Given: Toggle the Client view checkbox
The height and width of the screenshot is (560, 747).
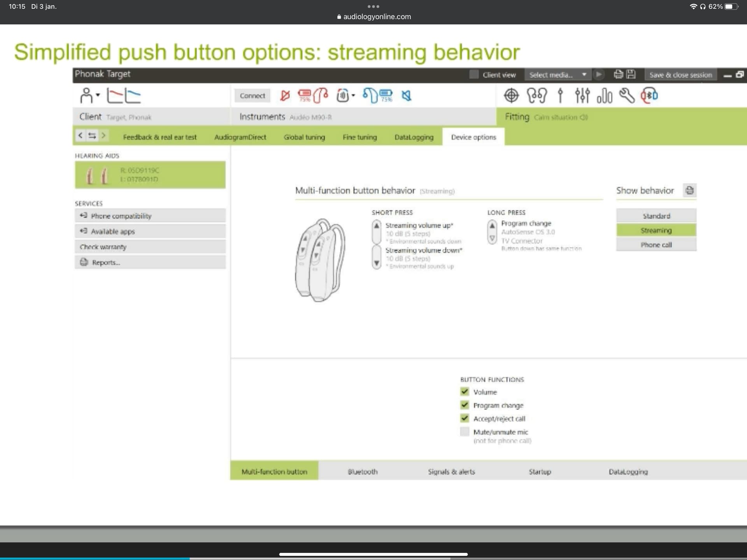Looking at the screenshot, I should (473, 74).
